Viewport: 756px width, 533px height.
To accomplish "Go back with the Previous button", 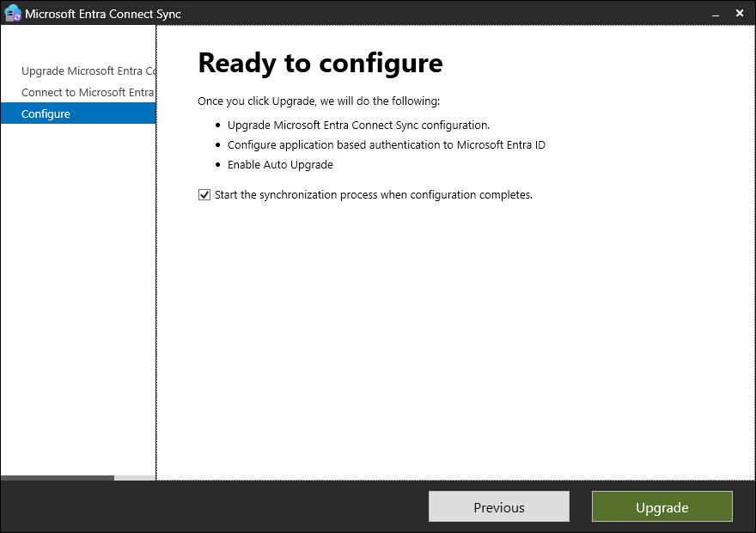I will click(x=499, y=506).
